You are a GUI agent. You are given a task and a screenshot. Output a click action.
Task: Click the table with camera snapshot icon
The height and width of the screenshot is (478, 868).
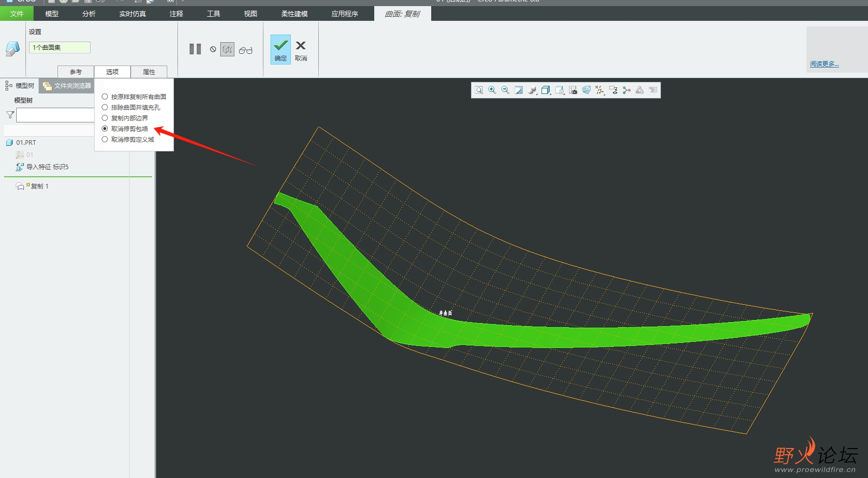[573, 90]
